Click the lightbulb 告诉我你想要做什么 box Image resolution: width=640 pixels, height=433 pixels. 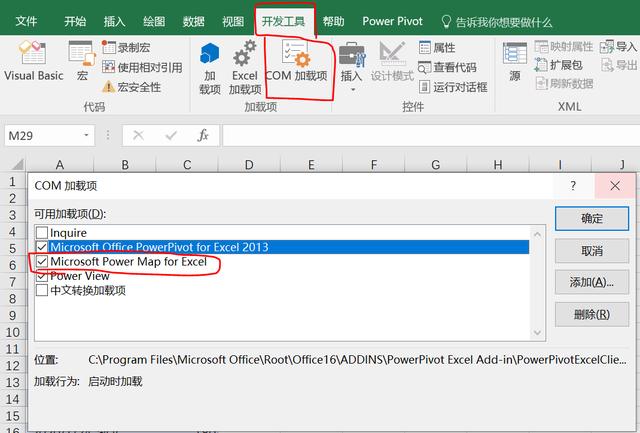point(497,22)
